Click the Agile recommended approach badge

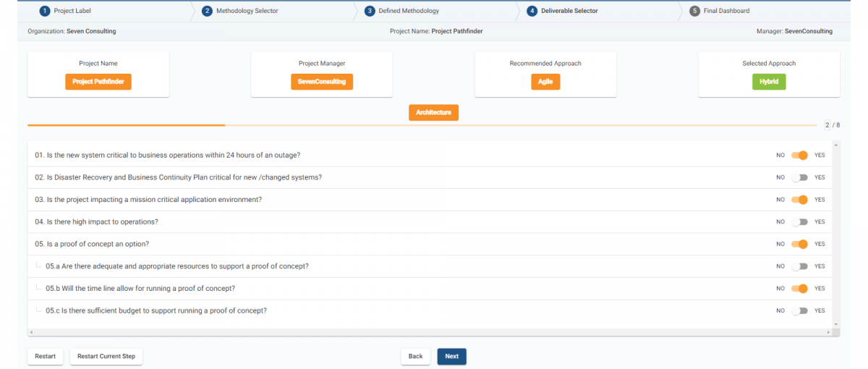tap(545, 82)
